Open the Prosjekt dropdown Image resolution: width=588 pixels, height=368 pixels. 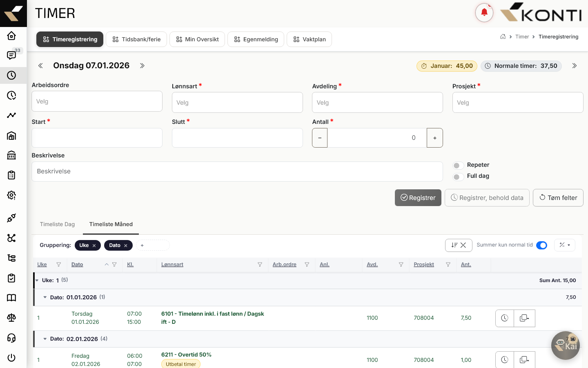(518, 103)
